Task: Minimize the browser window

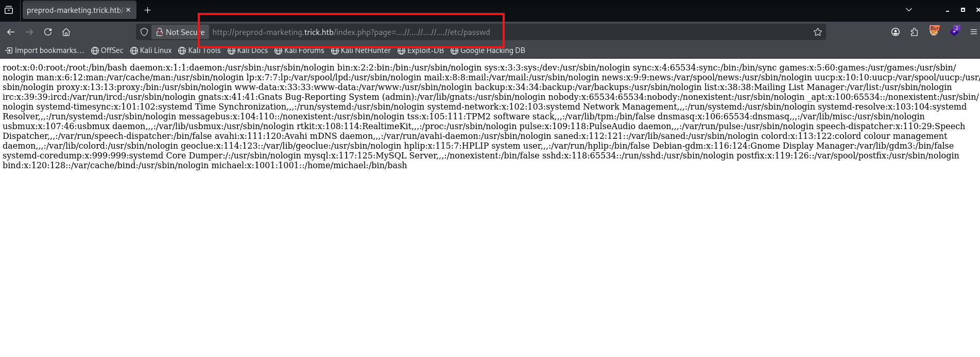Action: pyautogui.click(x=947, y=10)
